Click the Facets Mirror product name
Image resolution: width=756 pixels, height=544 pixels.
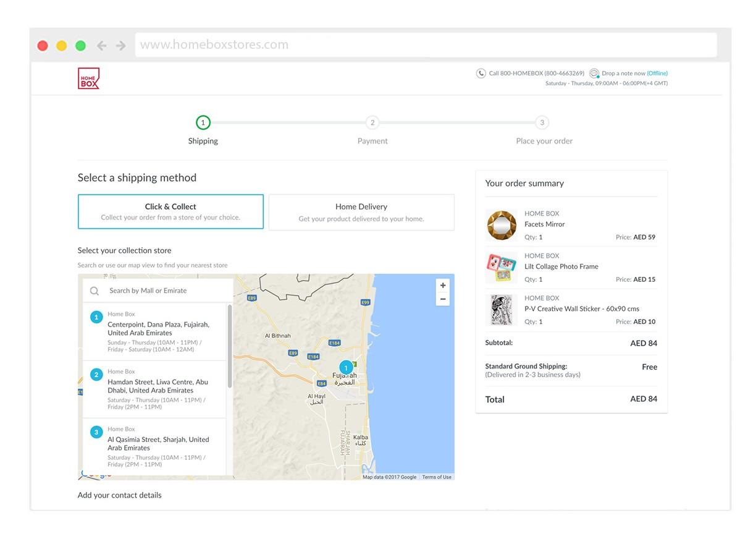click(545, 224)
